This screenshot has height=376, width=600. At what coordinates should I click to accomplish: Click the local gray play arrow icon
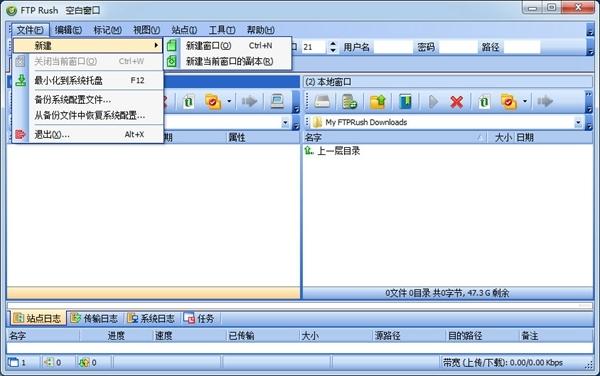pyautogui.click(x=433, y=101)
